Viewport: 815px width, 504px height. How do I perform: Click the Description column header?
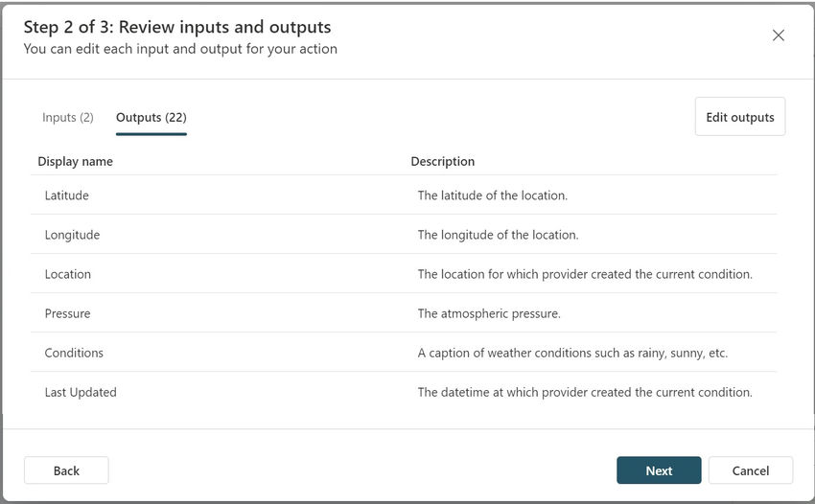[443, 161]
